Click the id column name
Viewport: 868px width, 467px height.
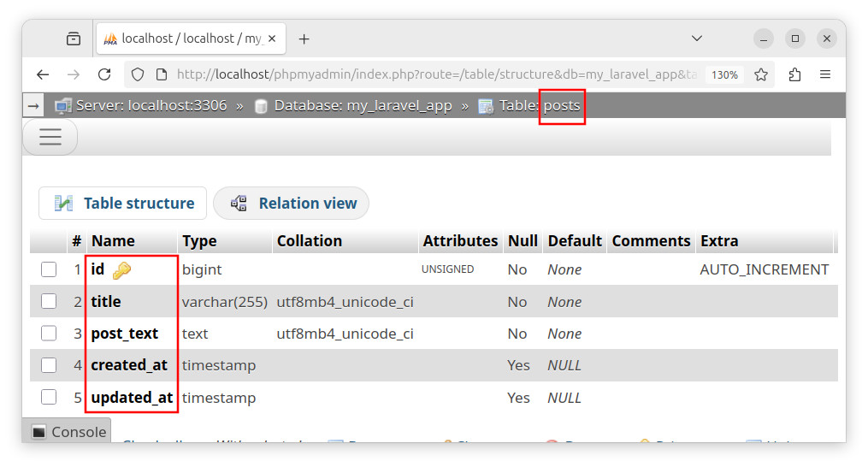[97, 269]
